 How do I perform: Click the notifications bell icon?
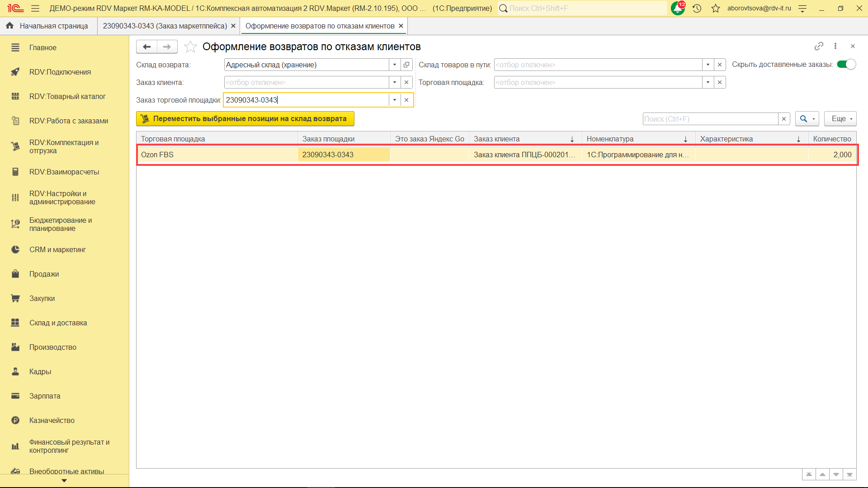pyautogui.click(x=677, y=8)
